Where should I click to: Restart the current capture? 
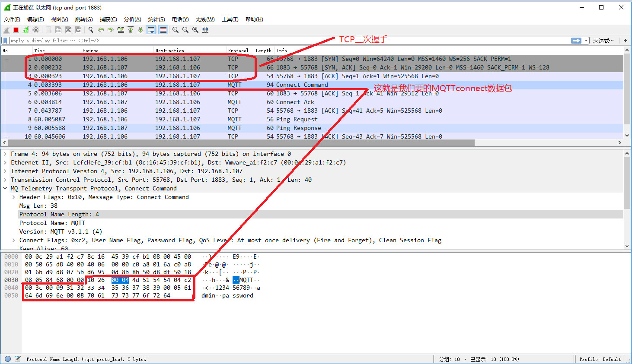pyautogui.click(x=26, y=30)
